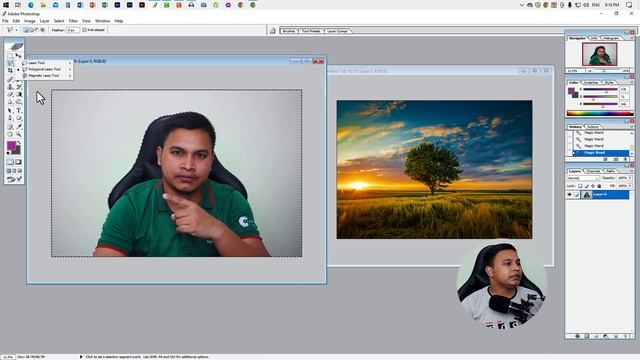Click the color spectrum ramp
The width and height of the screenshot is (640, 360).
pyautogui.click(x=599, y=113)
